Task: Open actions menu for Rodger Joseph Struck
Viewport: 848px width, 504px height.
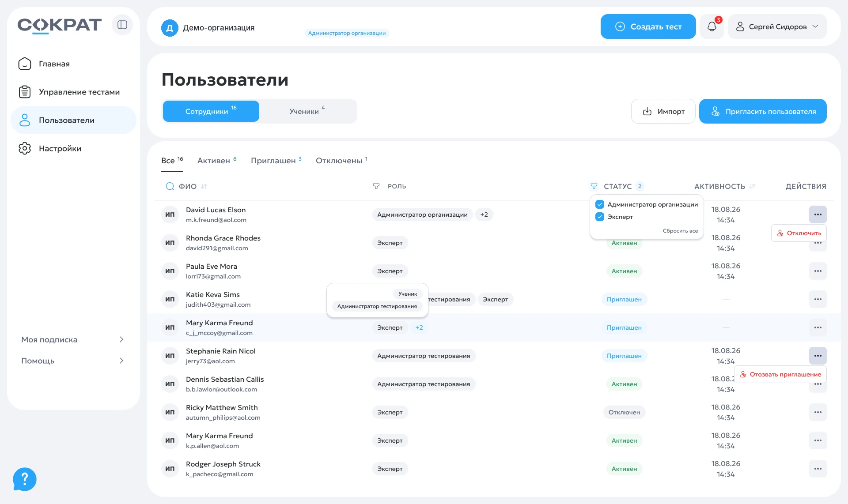Action: (x=818, y=469)
